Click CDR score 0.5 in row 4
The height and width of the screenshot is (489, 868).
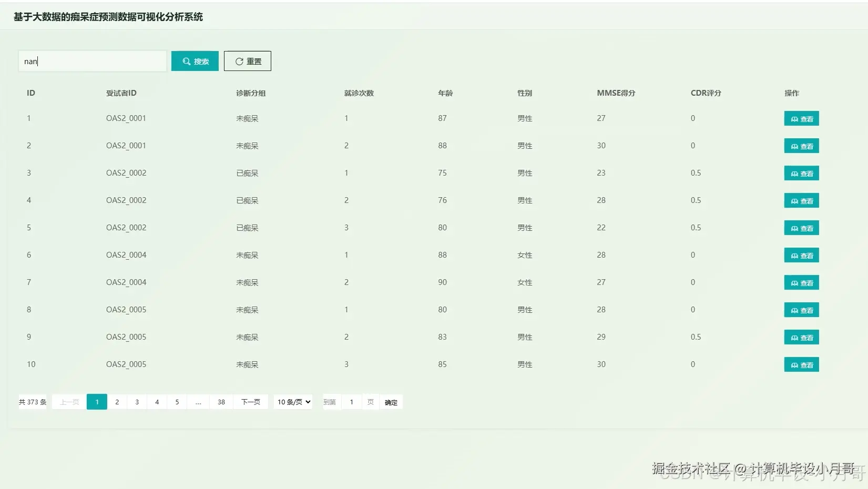[696, 200]
